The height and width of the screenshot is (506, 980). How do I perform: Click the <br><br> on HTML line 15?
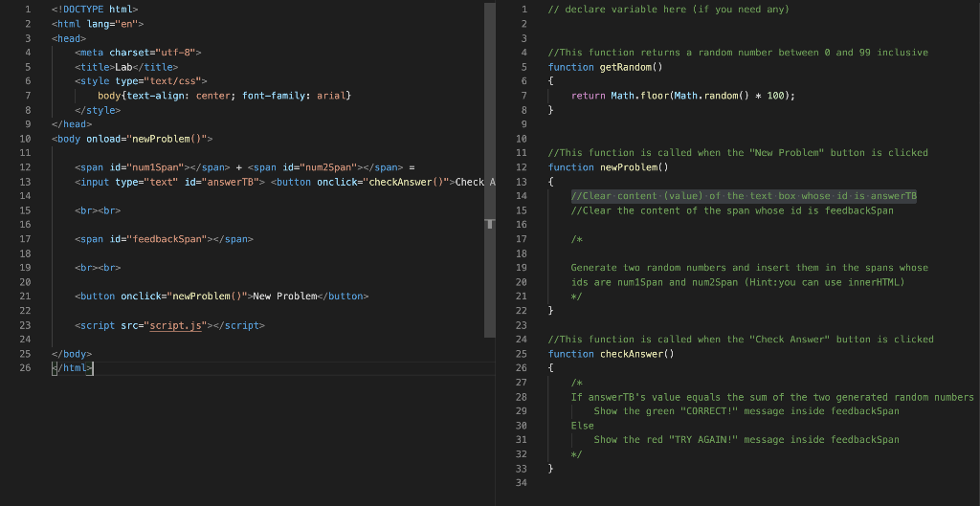(x=98, y=210)
